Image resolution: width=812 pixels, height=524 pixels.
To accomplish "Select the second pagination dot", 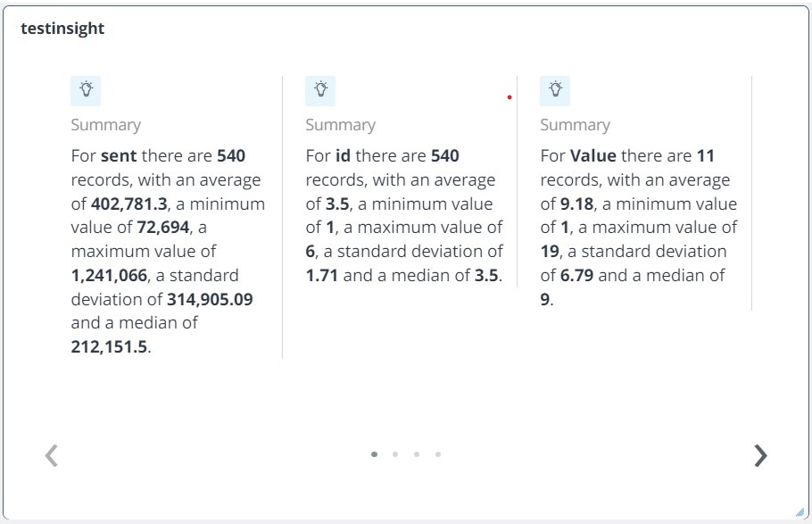I will [395, 454].
